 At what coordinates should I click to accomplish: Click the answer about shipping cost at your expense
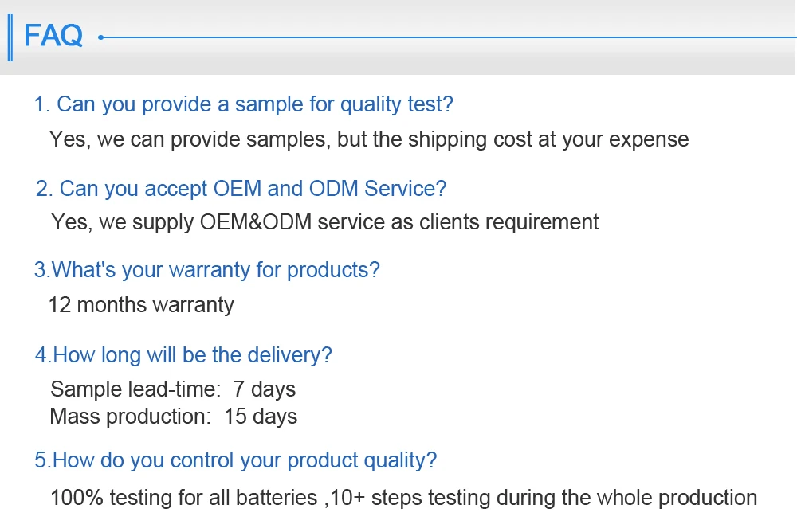[369, 139]
